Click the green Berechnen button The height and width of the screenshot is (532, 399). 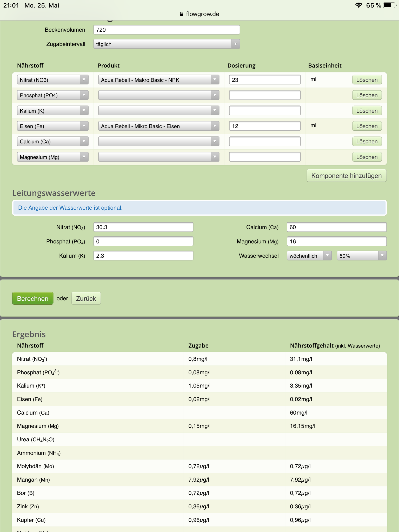click(33, 298)
